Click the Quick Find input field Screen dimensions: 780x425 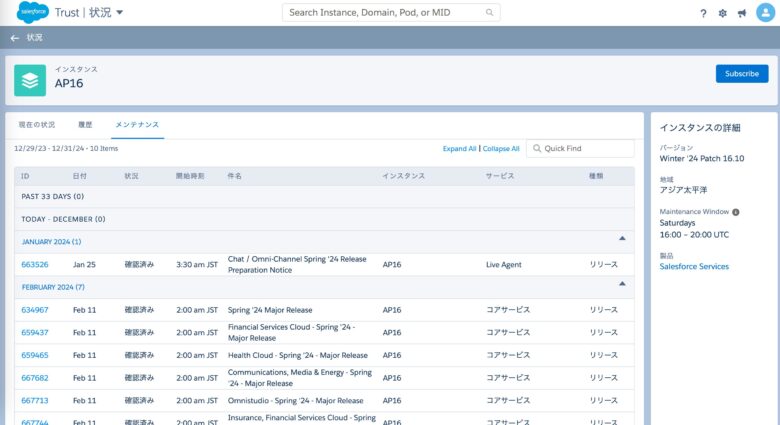[580, 148]
